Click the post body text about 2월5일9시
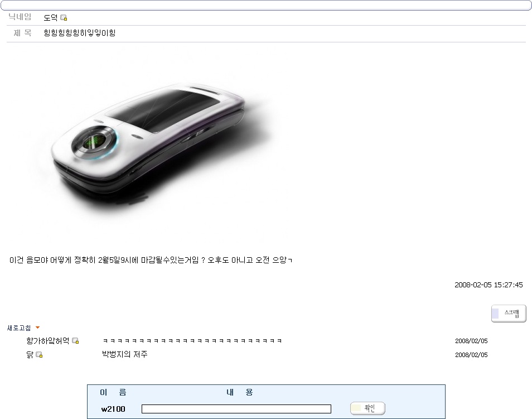 [x=151, y=260]
